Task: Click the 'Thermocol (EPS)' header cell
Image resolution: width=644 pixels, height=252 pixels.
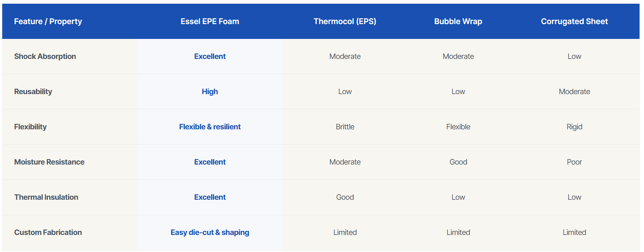Action: (x=345, y=21)
